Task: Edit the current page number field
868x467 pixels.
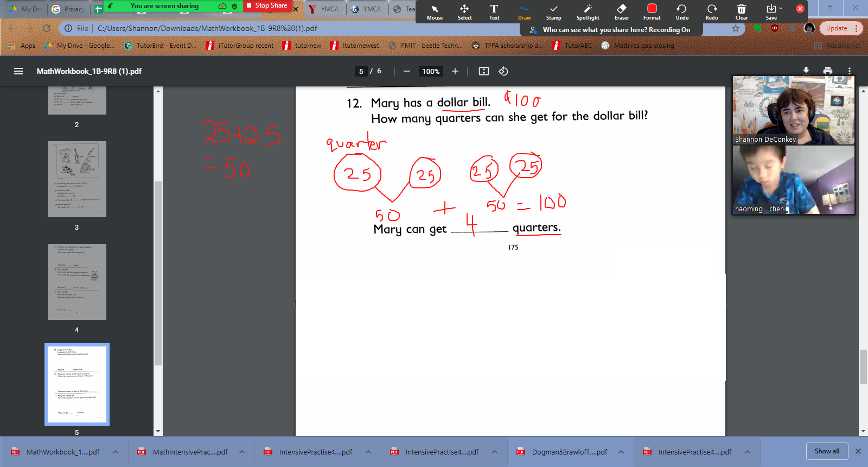Action: (361, 71)
